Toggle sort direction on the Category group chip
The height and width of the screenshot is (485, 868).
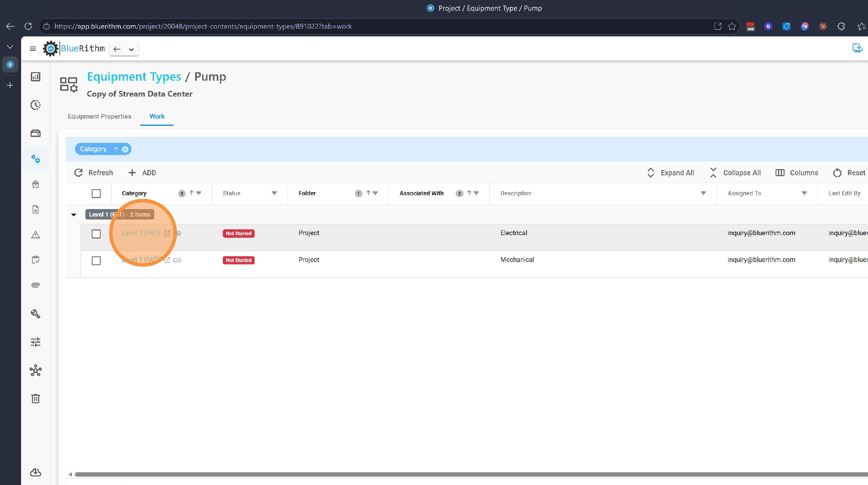pyautogui.click(x=115, y=149)
